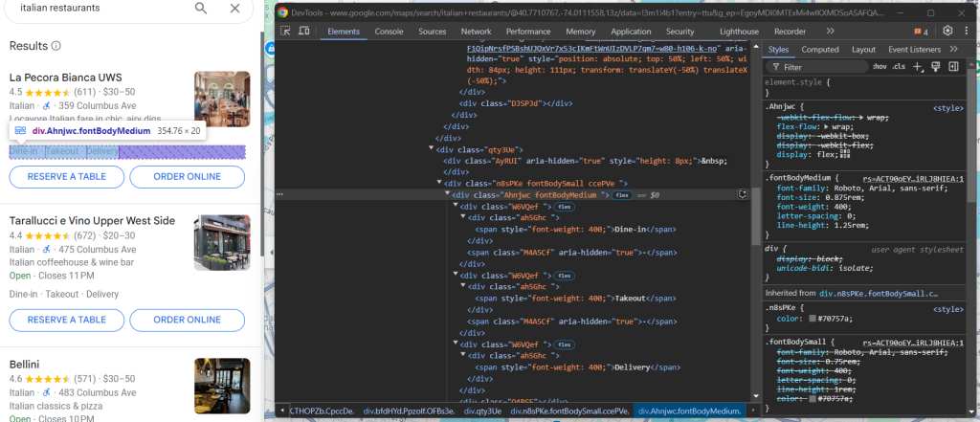
Task: Click the wheelchair icon in Bellini row
Action: tap(46, 392)
